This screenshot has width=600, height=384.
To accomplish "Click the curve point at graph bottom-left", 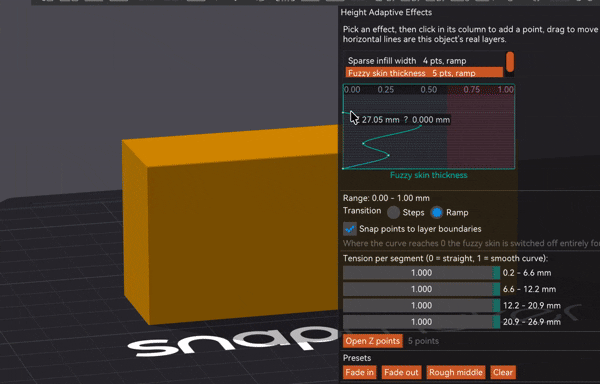I will tap(343, 168).
